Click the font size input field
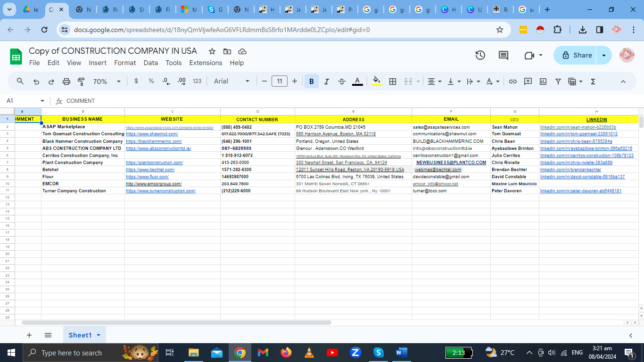 pos(280,81)
